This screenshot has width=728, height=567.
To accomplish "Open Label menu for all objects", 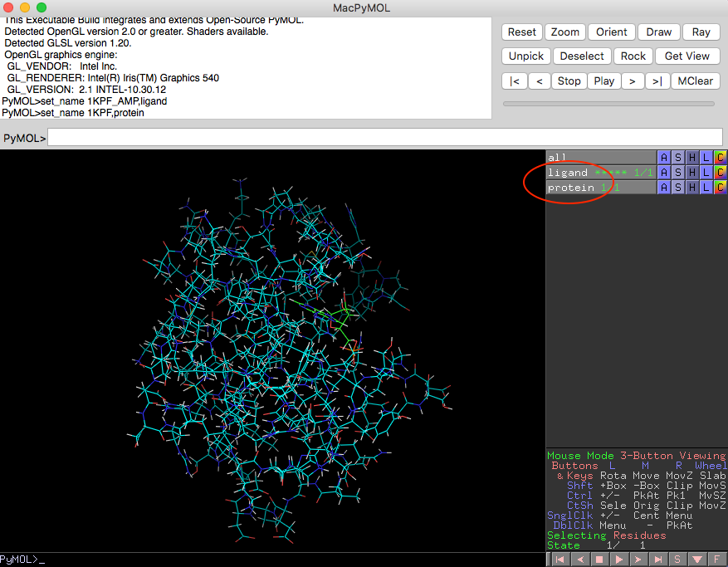I will (706, 158).
